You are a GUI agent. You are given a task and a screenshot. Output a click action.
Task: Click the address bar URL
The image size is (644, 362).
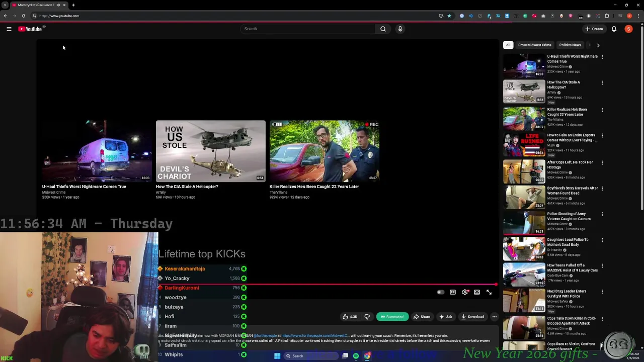pyautogui.click(x=59, y=16)
